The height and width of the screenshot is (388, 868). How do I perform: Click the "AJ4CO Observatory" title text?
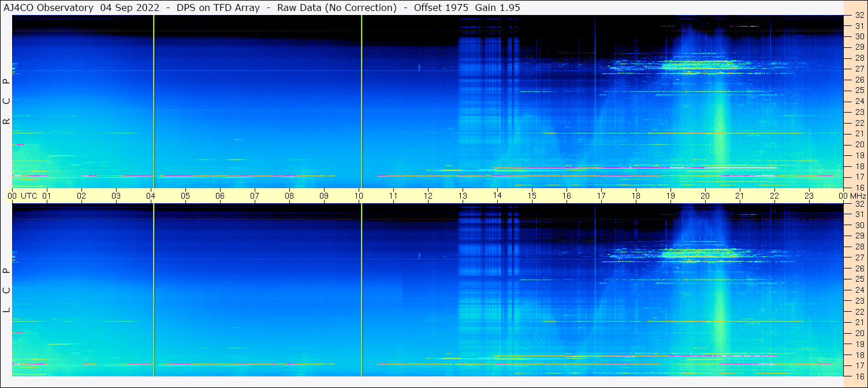tap(49, 8)
